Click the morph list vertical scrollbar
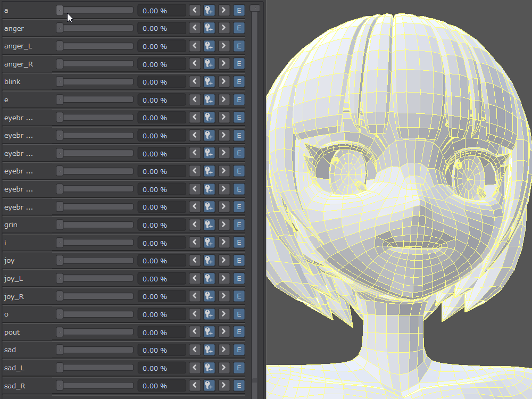 click(254, 192)
